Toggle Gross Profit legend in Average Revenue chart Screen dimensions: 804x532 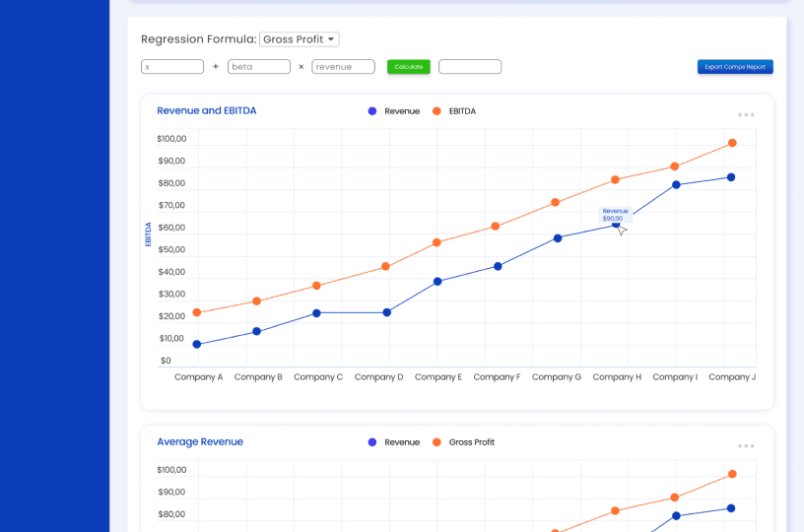(x=463, y=442)
